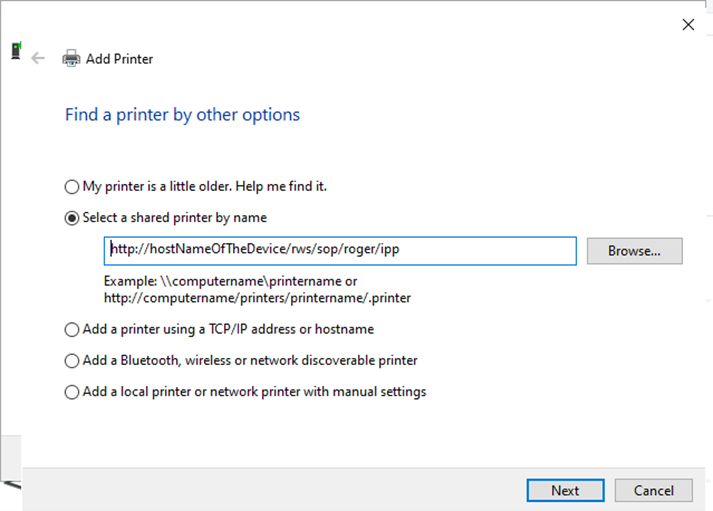This screenshot has width=713, height=511.
Task: Select 'My printer is a little older' radio button
Action: (71, 187)
